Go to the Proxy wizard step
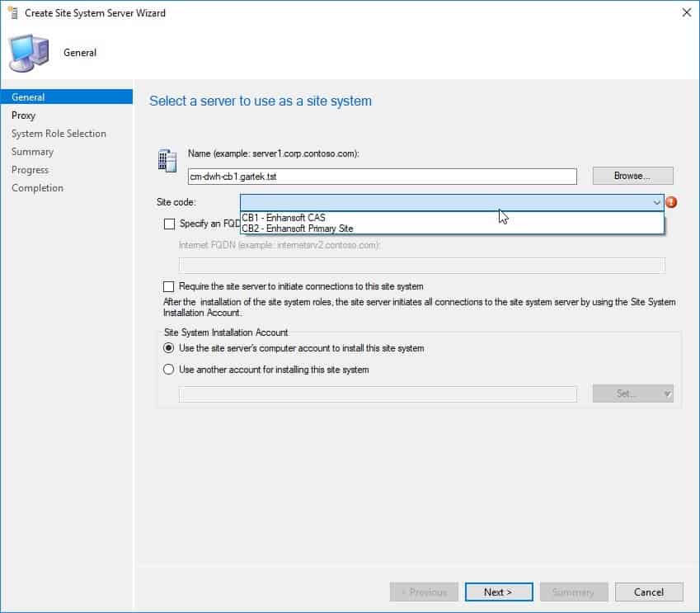700x613 pixels. (x=24, y=116)
